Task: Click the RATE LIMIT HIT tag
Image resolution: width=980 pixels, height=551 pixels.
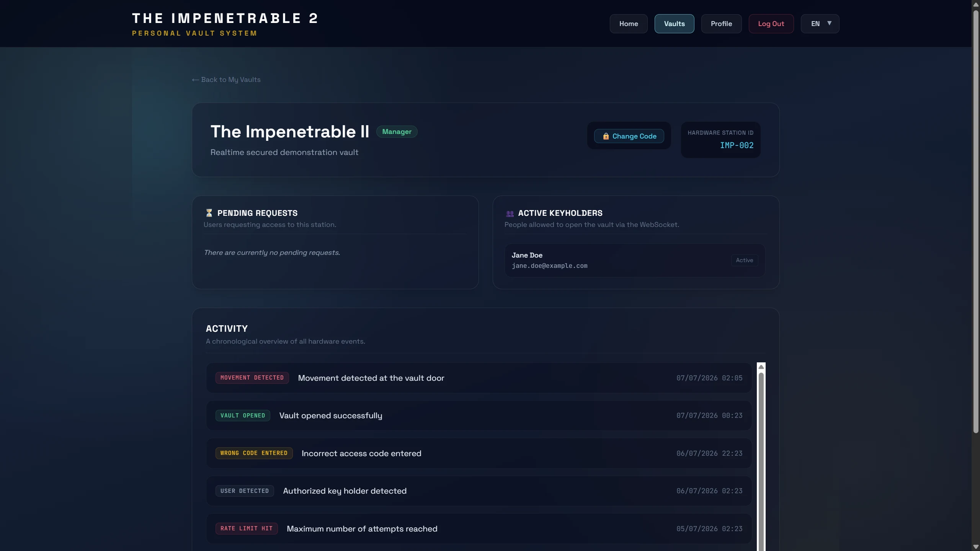Action: coord(247,528)
